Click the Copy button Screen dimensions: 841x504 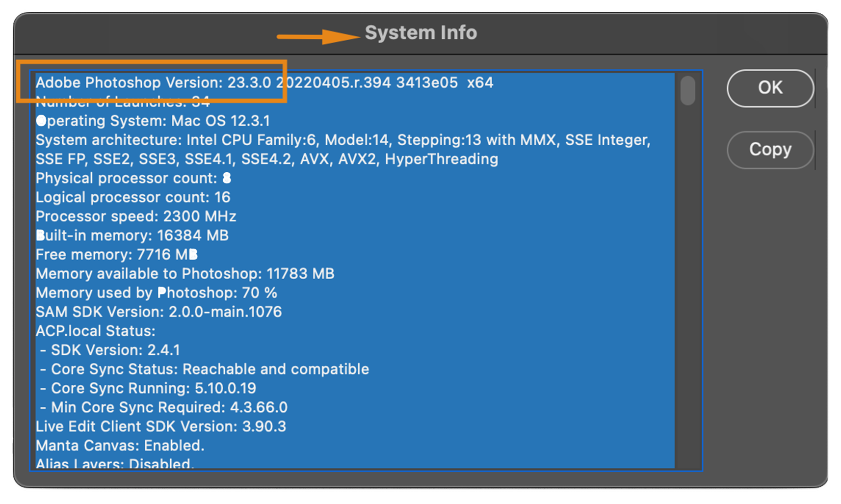[x=769, y=150]
